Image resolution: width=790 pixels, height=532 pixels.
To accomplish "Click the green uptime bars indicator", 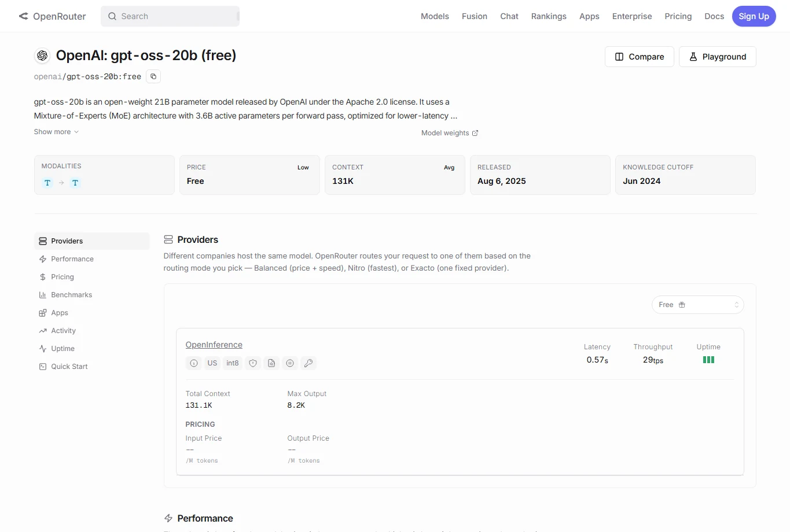I will (708, 360).
